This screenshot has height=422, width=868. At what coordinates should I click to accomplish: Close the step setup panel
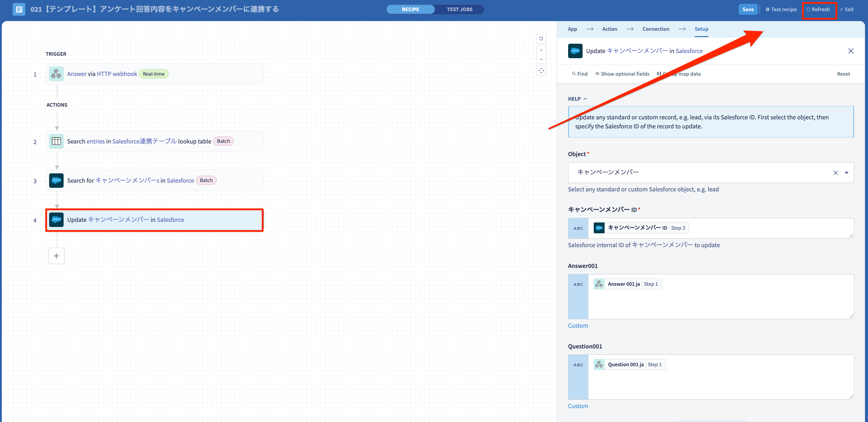tap(851, 51)
